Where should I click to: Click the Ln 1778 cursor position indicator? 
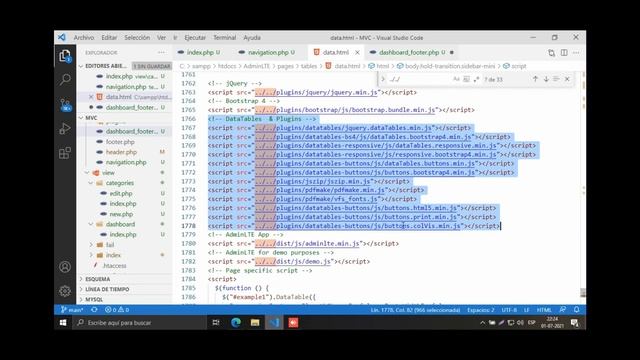[415, 310]
